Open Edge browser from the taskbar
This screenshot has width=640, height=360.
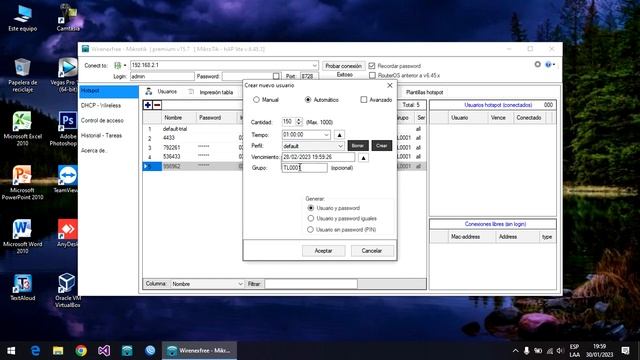(x=35, y=351)
